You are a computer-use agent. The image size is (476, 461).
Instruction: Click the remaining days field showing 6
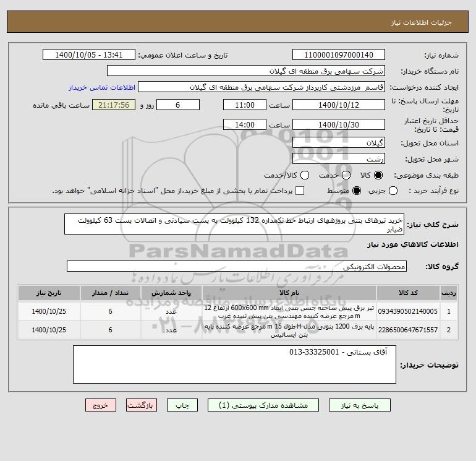pyautogui.click(x=178, y=105)
